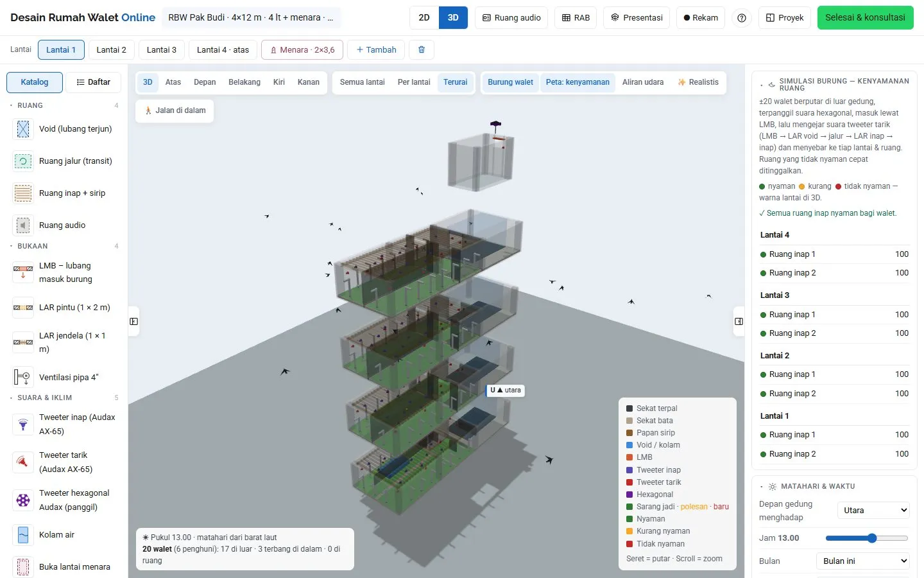Pick the Kolam air catalog icon

[23, 535]
